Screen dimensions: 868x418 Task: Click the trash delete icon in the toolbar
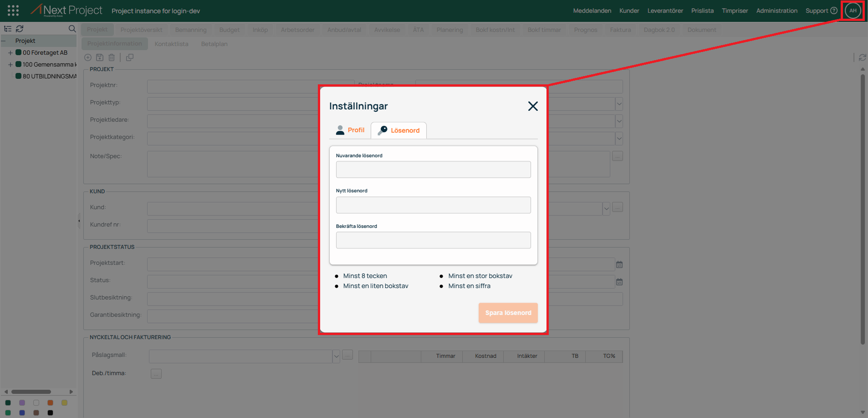pyautogui.click(x=112, y=57)
